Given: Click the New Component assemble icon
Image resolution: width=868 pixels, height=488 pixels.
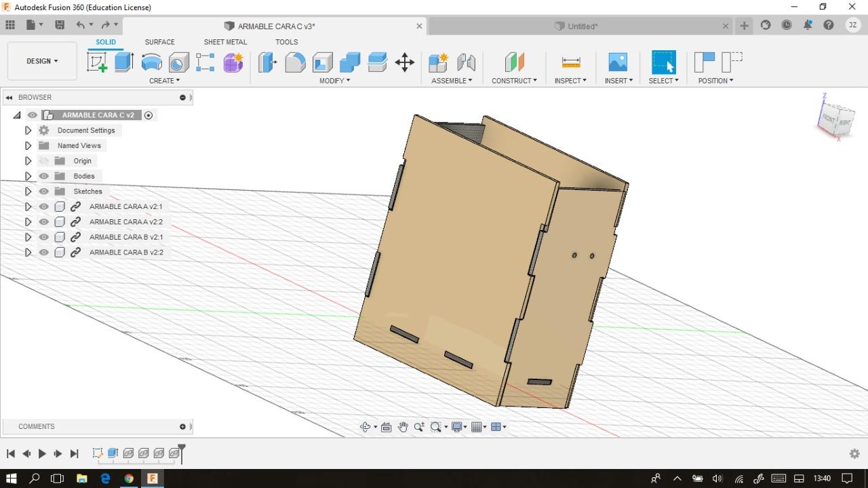Looking at the screenshot, I should point(438,62).
